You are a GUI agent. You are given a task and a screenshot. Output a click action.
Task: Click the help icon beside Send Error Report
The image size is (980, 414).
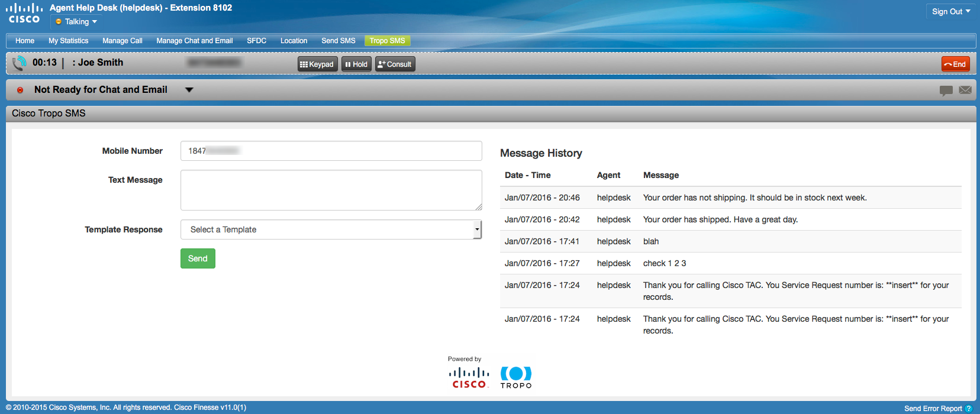969,409
